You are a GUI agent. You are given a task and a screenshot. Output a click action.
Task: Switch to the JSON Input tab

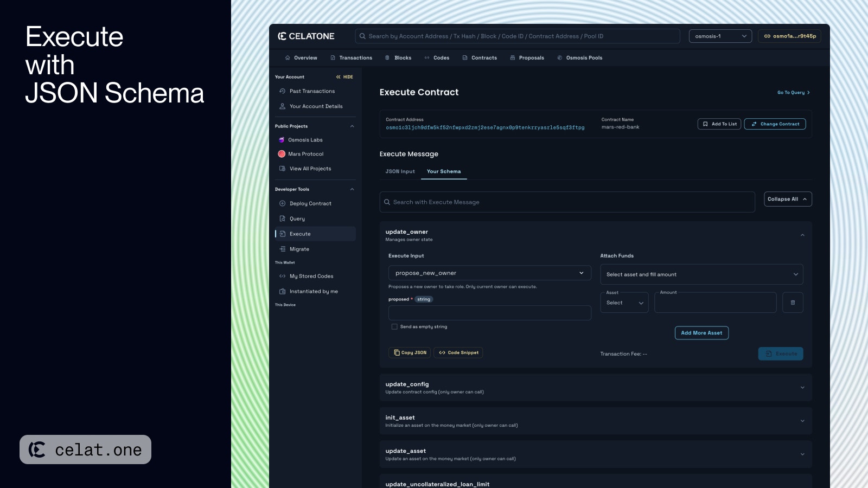tap(400, 171)
